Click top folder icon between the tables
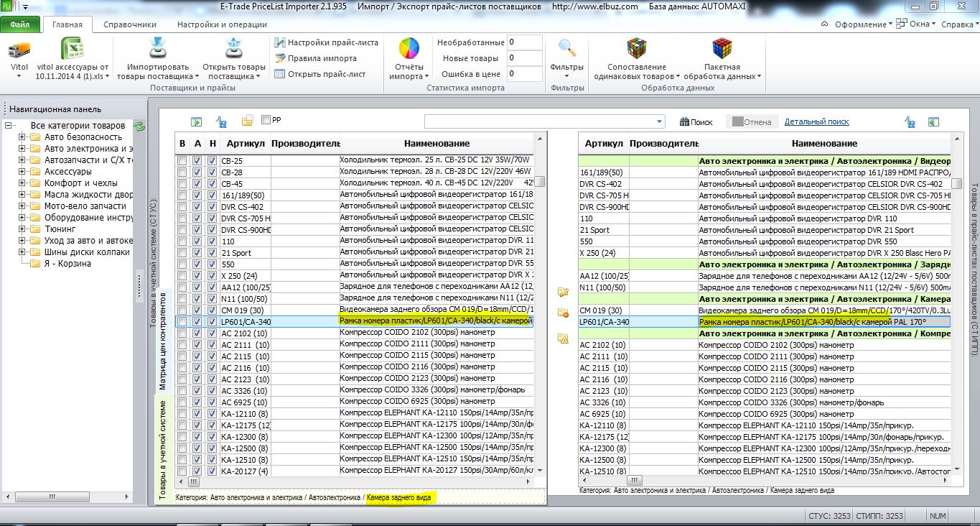The width and height of the screenshot is (980, 526). (x=563, y=292)
